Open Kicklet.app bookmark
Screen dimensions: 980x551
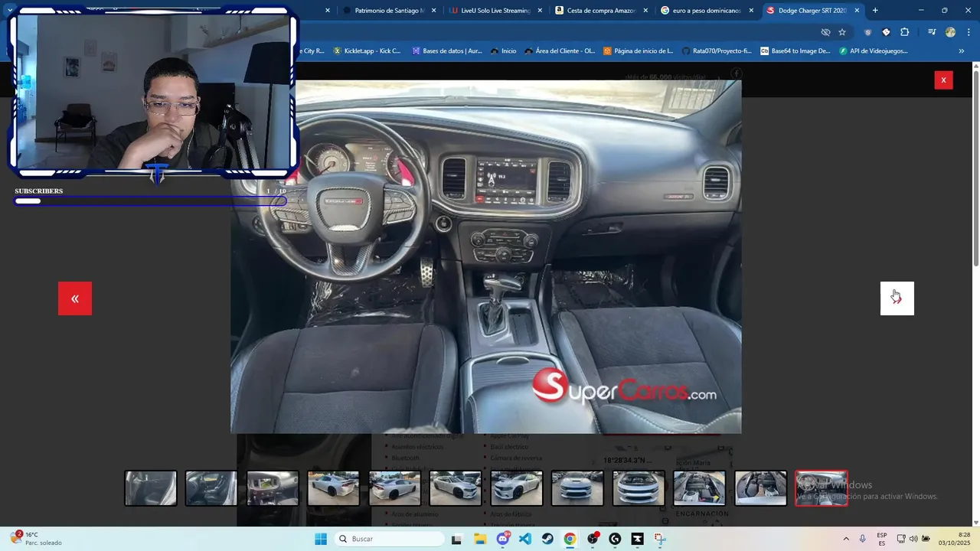(367, 51)
